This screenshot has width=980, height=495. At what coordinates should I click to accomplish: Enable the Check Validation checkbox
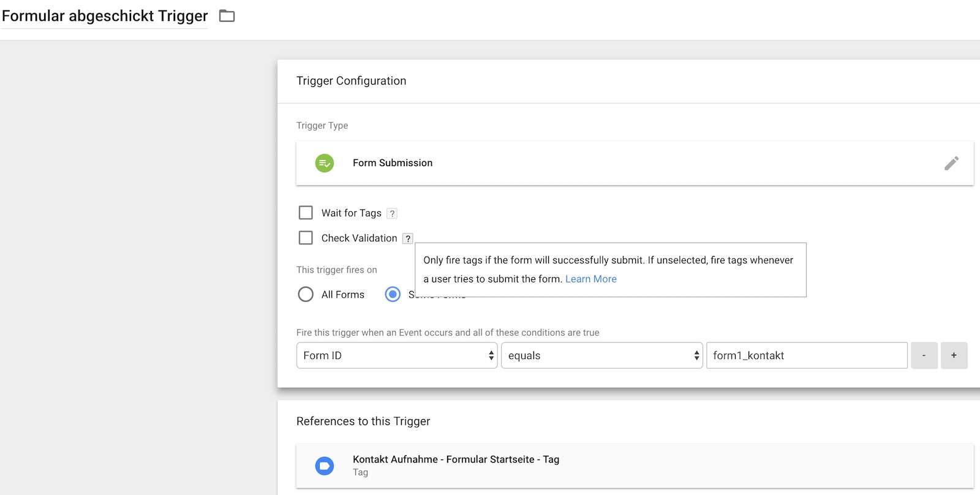(306, 238)
